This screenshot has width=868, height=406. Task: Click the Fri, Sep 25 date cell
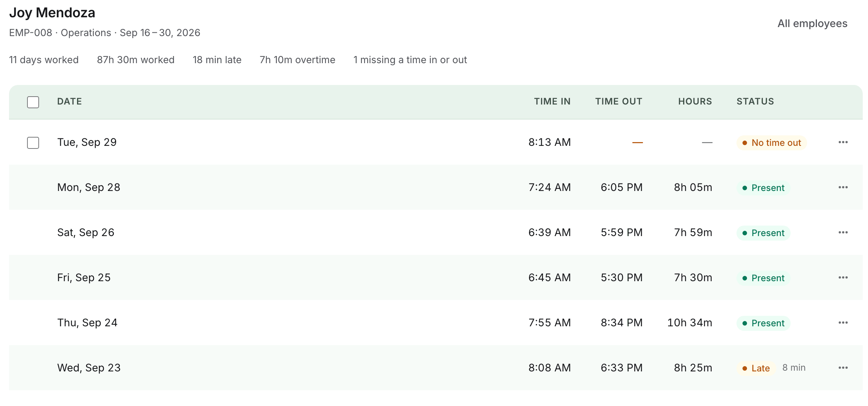click(x=84, y=277)
